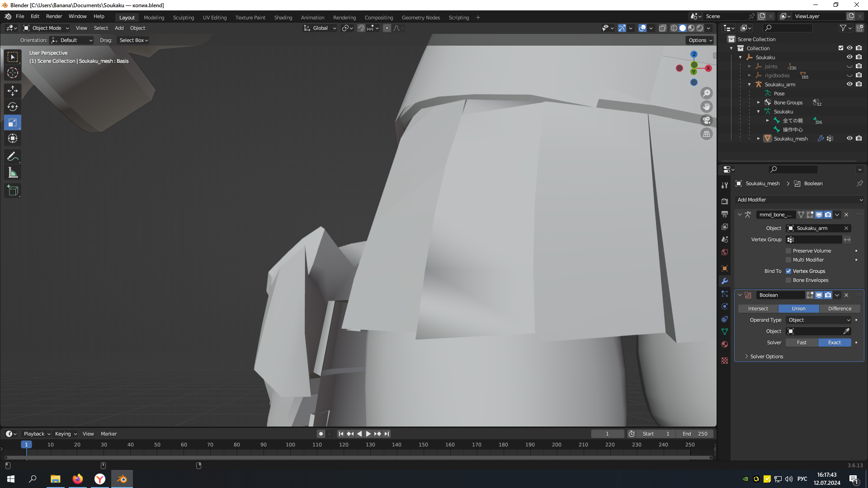Open Operand Type dropdown menu
The image size is (868, 488).
(x=819, y=320)
